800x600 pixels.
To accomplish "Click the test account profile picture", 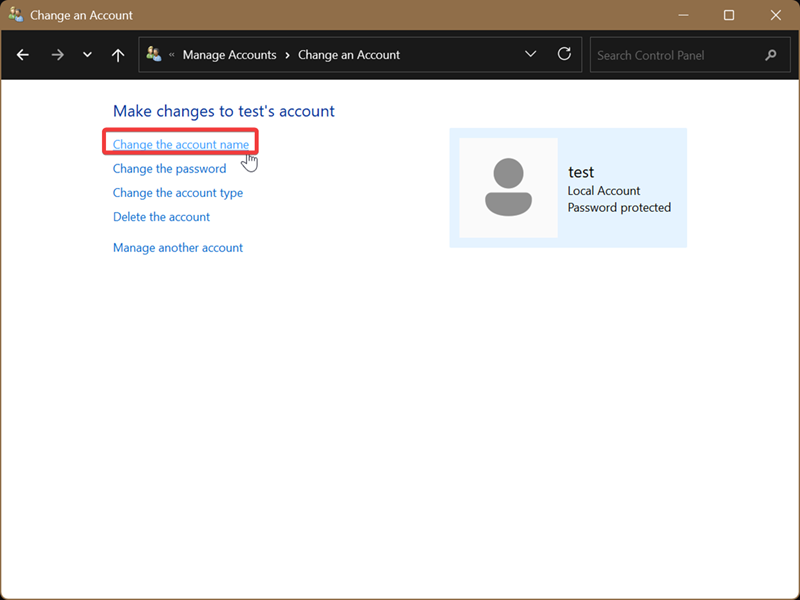I will coord(508,188).
